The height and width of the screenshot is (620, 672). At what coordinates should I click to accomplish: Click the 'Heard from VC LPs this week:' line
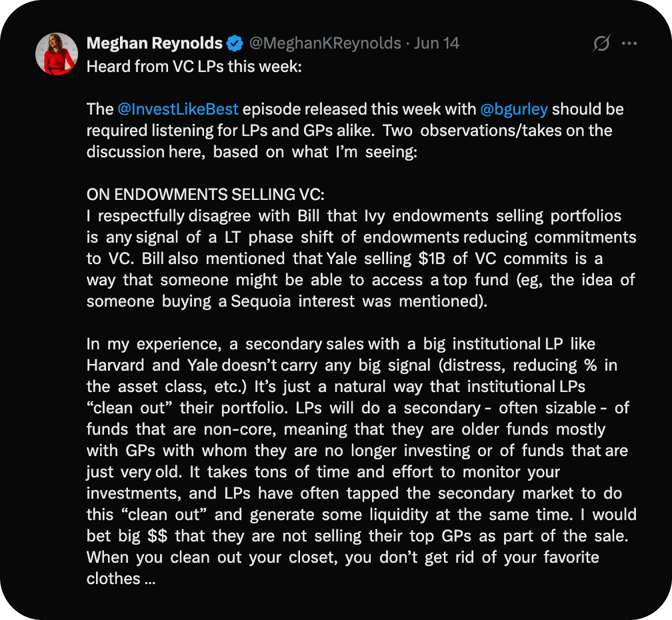[194, 67]
